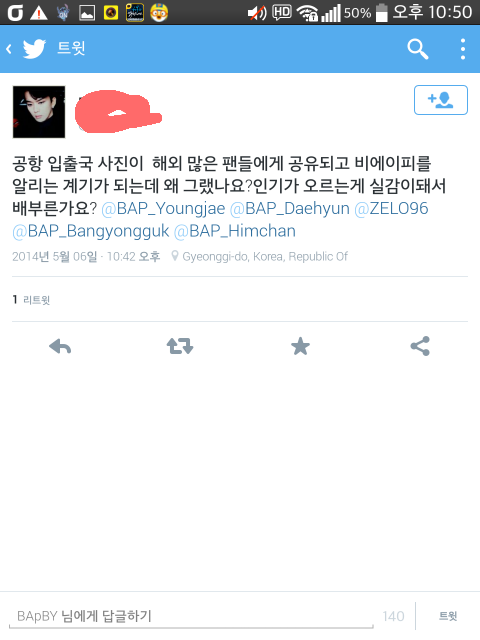Tap the warning triangle status bar icon
This screenshot has width=480, height=640.
[39, 13]
